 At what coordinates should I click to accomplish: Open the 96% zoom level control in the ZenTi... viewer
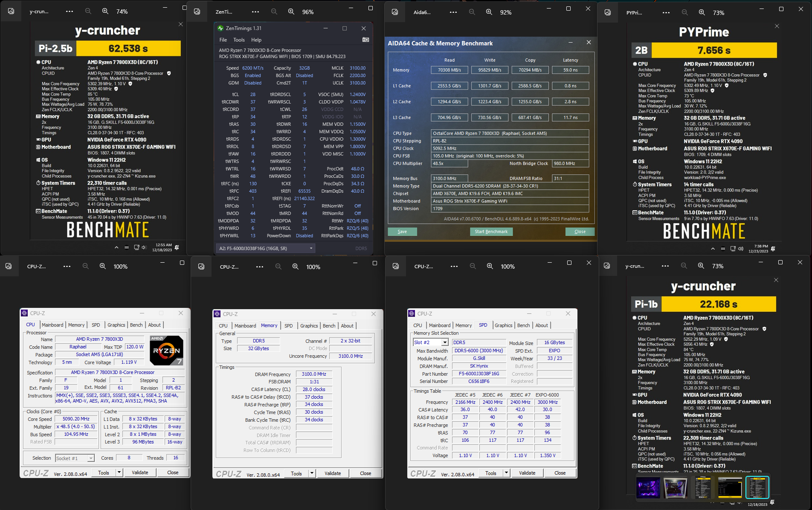click(308, 12)
